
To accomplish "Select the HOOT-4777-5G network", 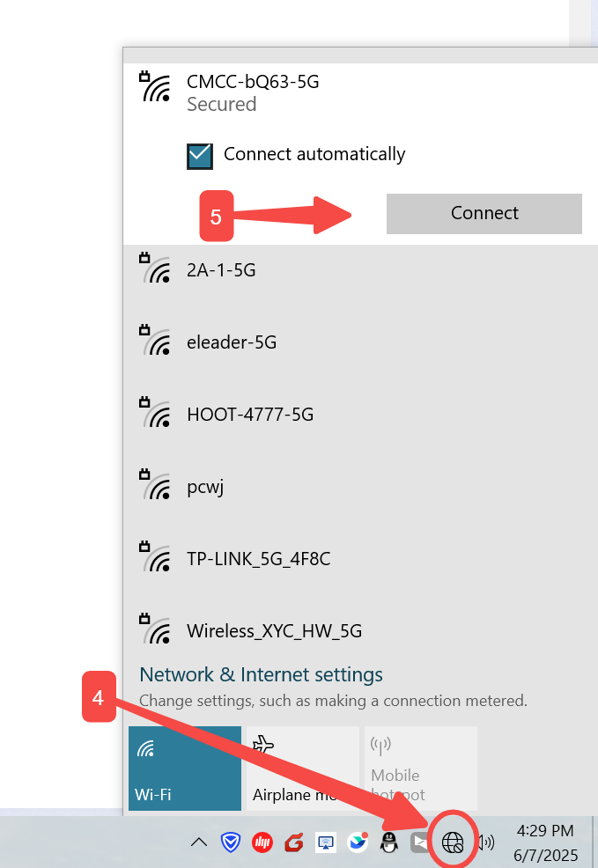I will [x=352, y=415].
